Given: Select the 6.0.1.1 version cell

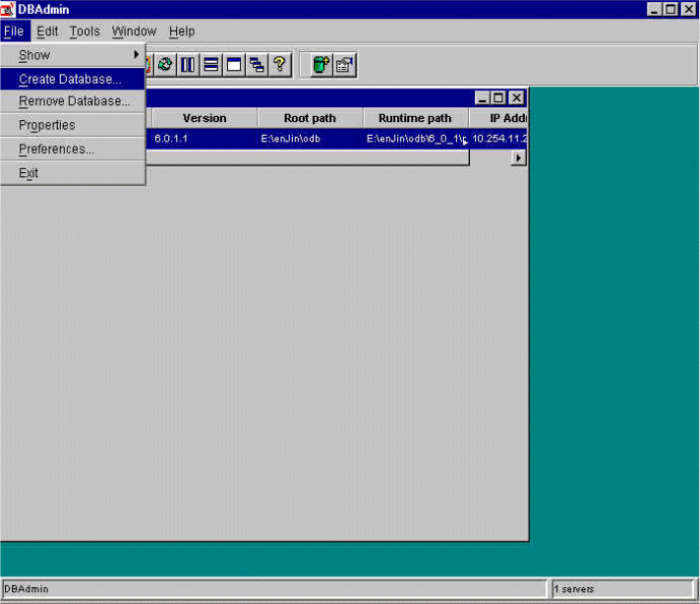Looking at the screenshot, I should tap(204, 139).
